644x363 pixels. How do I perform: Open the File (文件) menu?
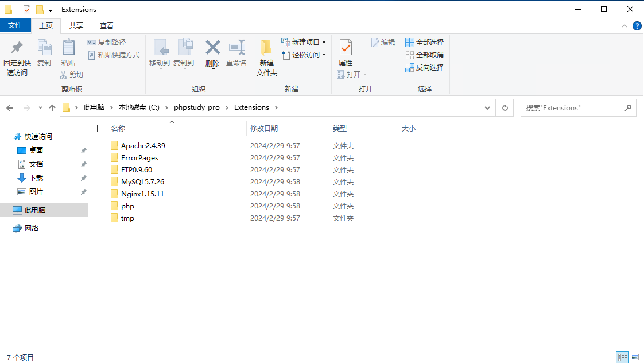tap(15, 25)
